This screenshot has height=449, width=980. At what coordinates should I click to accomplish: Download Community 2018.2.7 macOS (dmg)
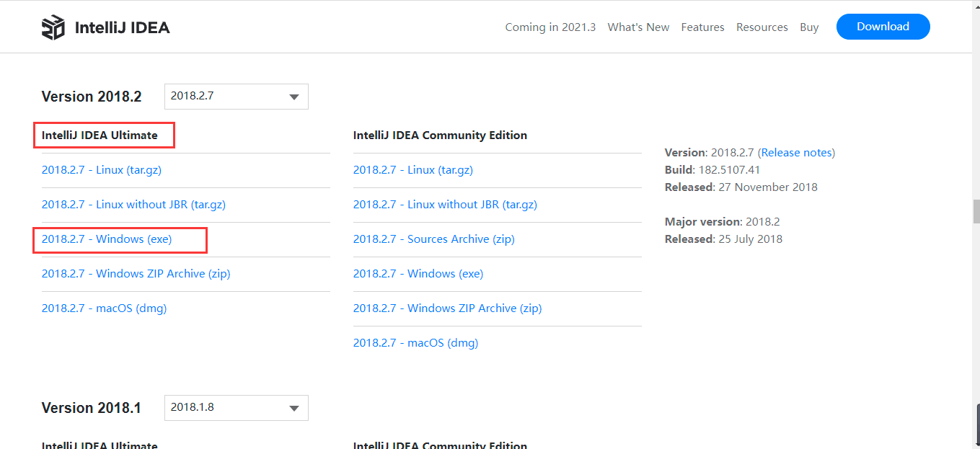[x=415, y=343]
